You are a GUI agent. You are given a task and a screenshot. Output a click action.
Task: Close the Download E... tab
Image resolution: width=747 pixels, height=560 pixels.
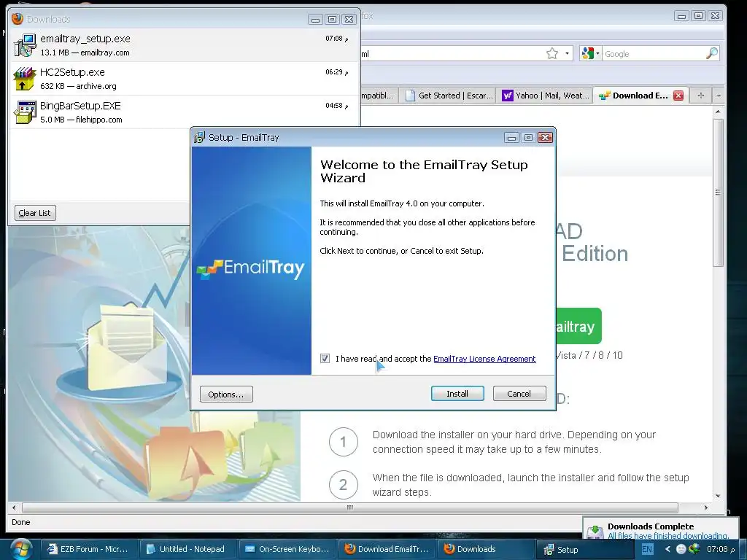point(678,96)
